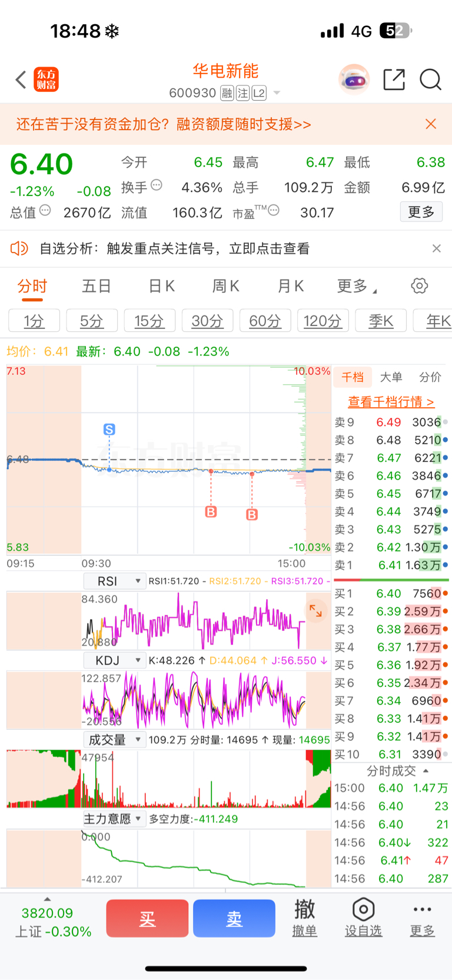The image size is (452, 980).
Task: Tap 卖1 order row at 6.41
Action: pyautogui.click(x=391, y=565)
